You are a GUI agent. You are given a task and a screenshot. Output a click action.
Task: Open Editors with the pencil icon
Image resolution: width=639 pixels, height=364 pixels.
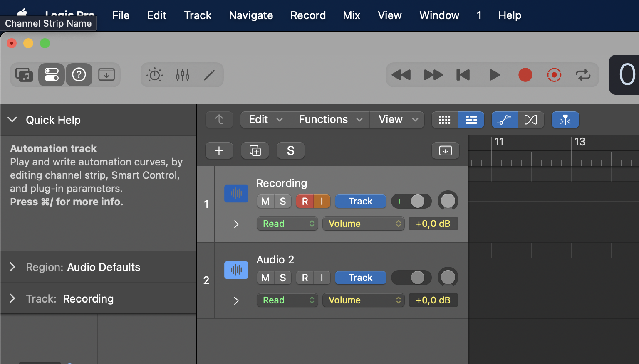click(x=209, y=75)
